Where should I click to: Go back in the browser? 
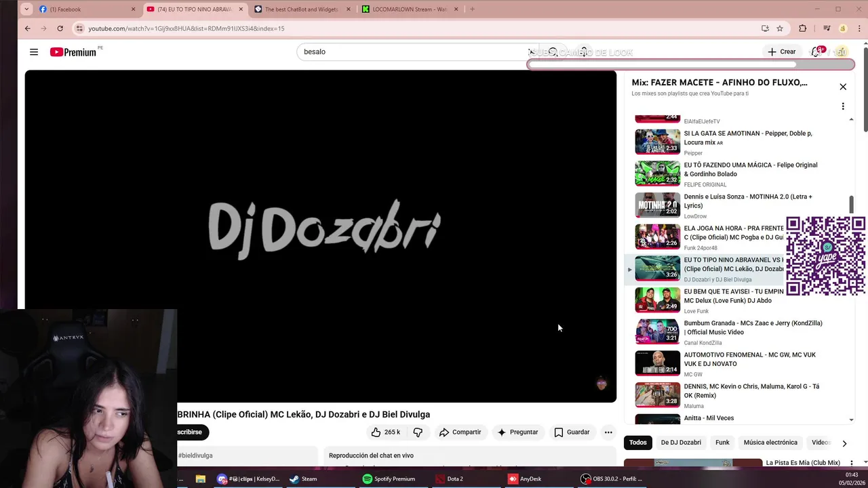27,28
